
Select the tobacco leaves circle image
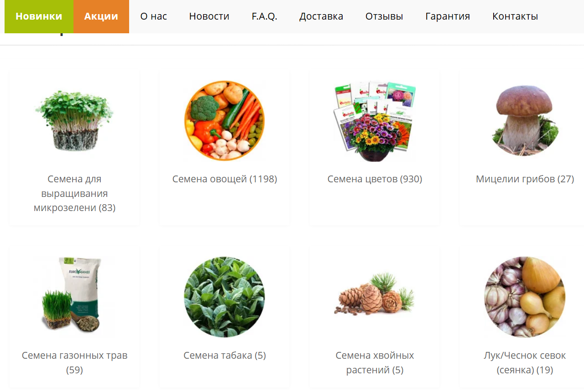point(224,297)
